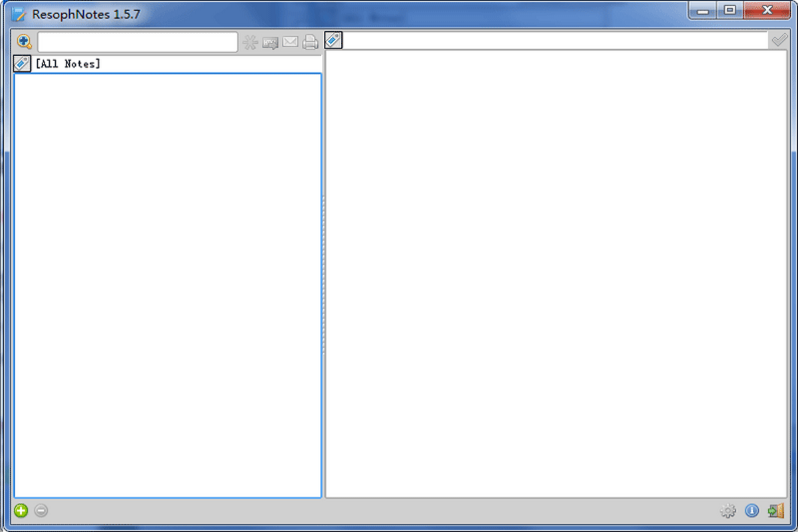This screenshot has width=798, height=532.
Task: Click the ResophNotes title bar app icon
Action: click(19, 15)
